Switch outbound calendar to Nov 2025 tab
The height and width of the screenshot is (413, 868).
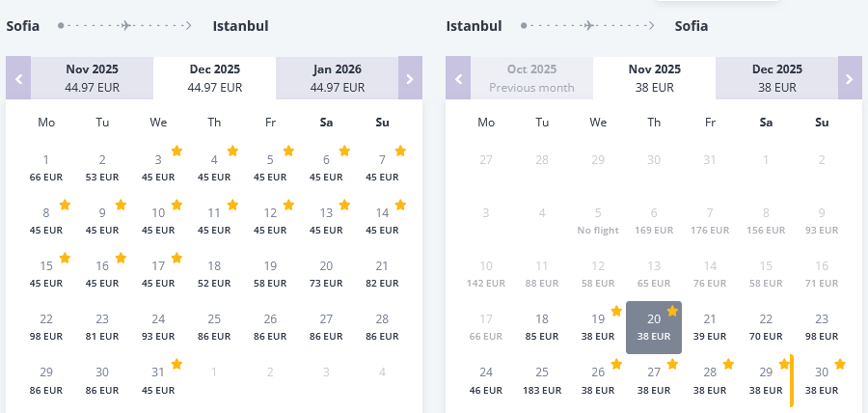92,78
